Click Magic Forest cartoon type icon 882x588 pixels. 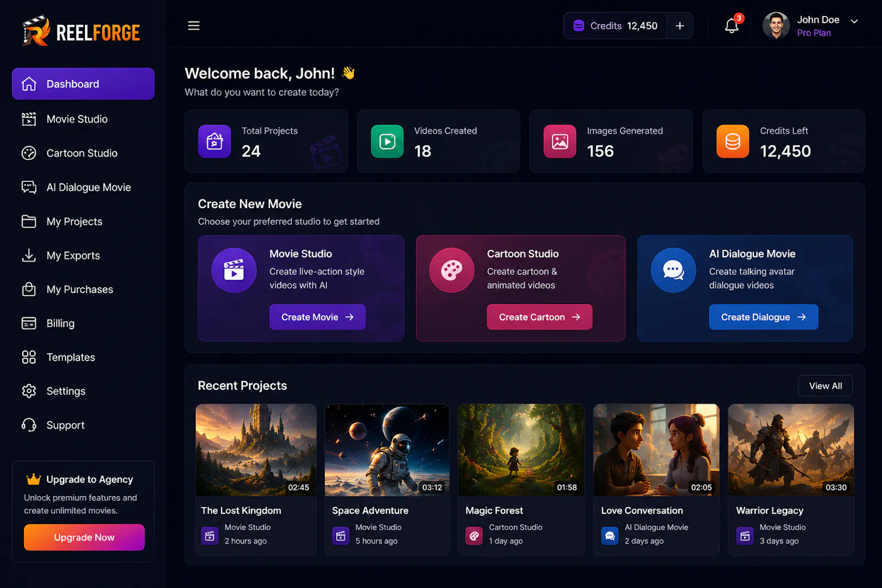click(474, 536)
